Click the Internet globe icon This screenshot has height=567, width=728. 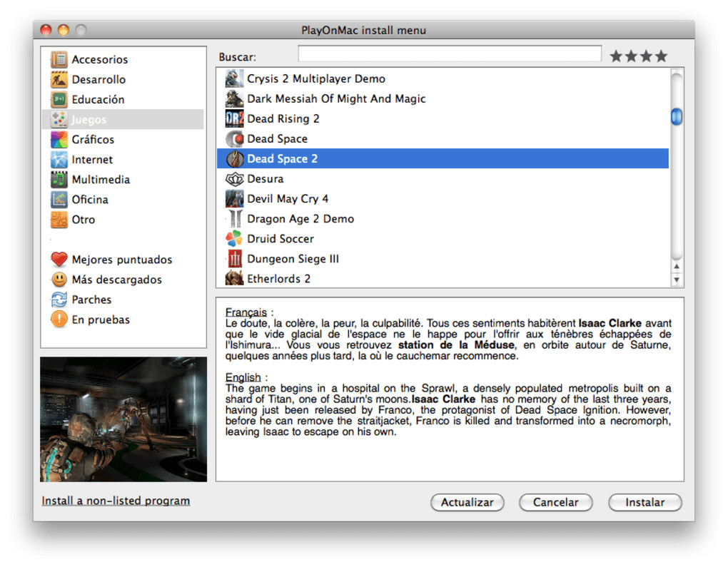click(59, 160)
